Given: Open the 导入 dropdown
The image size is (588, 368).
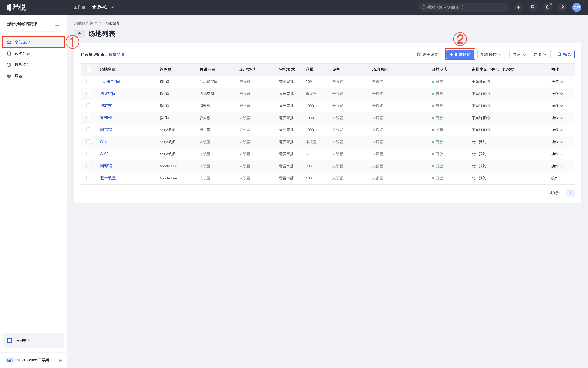Looking at the screenshot, I should tap(519, 54).
